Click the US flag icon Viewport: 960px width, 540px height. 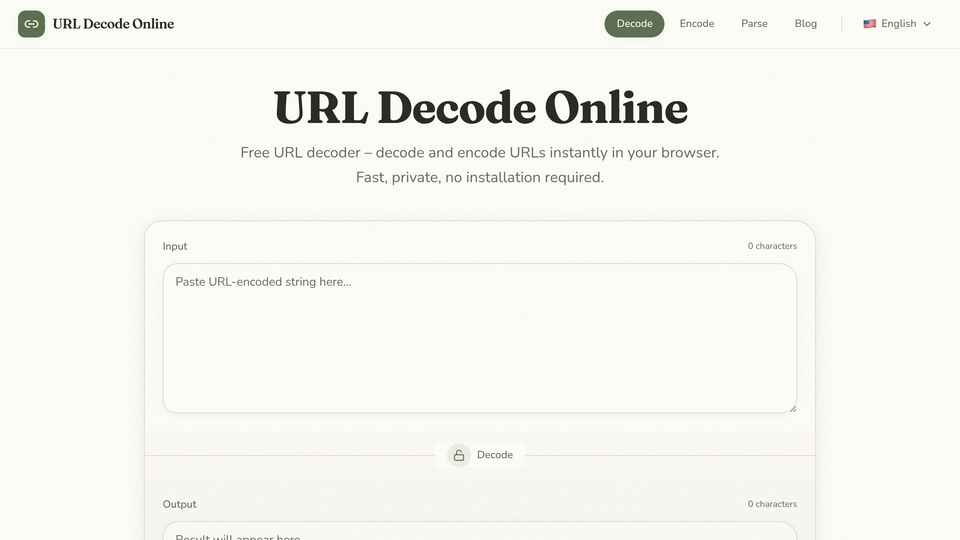pos(869,24)
